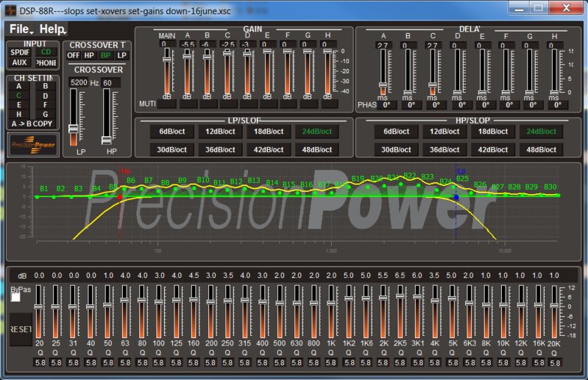This screenshot has width=588, height=380.
Task: Toggle phase 0° for delay channel A
Action: click(x=386, y=105)
